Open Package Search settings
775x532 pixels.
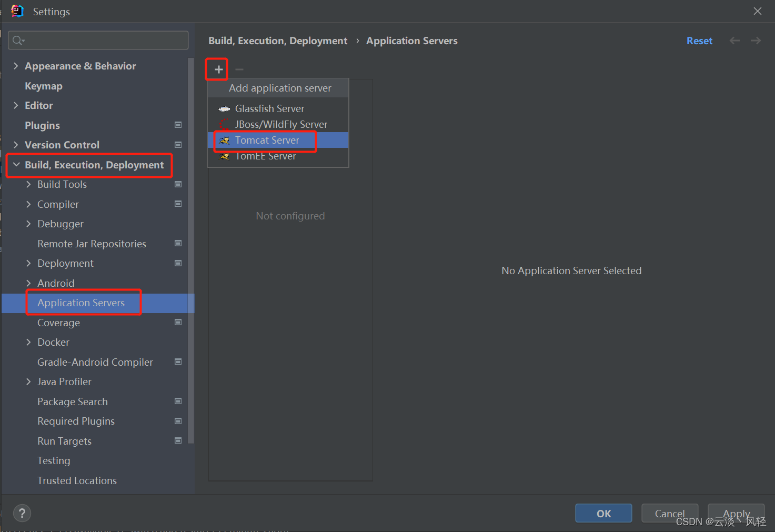pos(72,401)
